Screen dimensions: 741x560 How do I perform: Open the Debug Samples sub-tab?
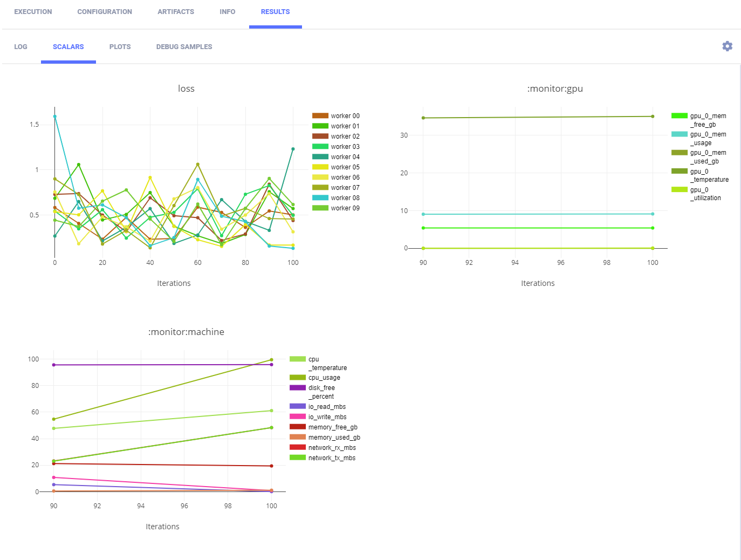(184, 47)
